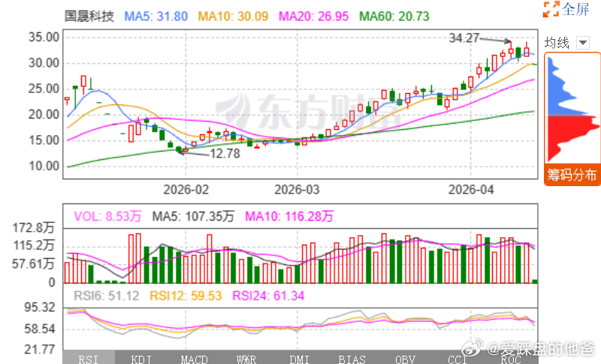Click the MA20: 26.95 legend value
Viewport: 601px width, 364px height.
tap(313, 17)
